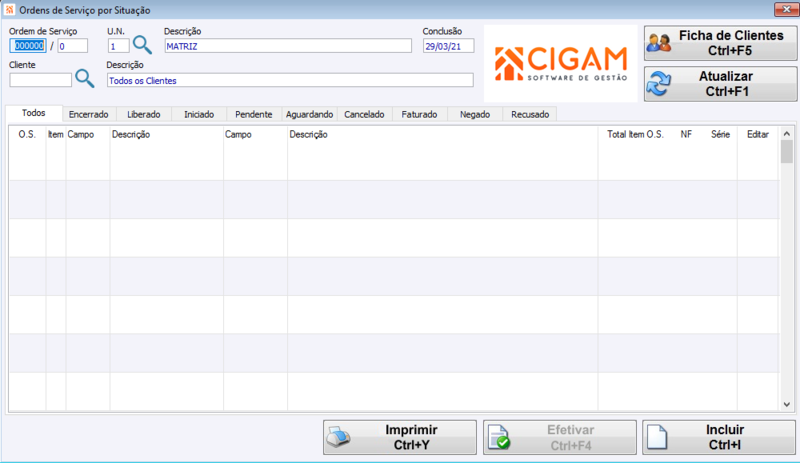Click Incluir Ctrl+I button
The height and width of the screenshot is (463, 800).
719,437
